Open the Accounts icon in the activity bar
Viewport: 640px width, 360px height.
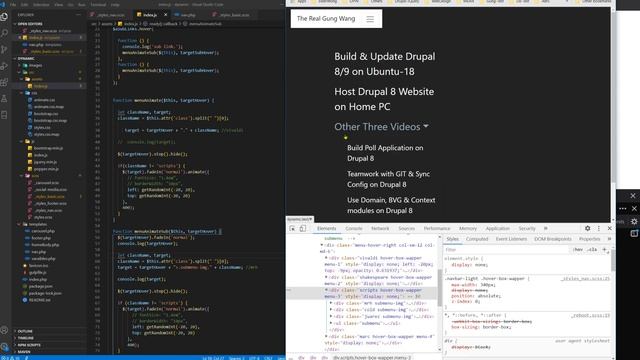tap(4, 330)
